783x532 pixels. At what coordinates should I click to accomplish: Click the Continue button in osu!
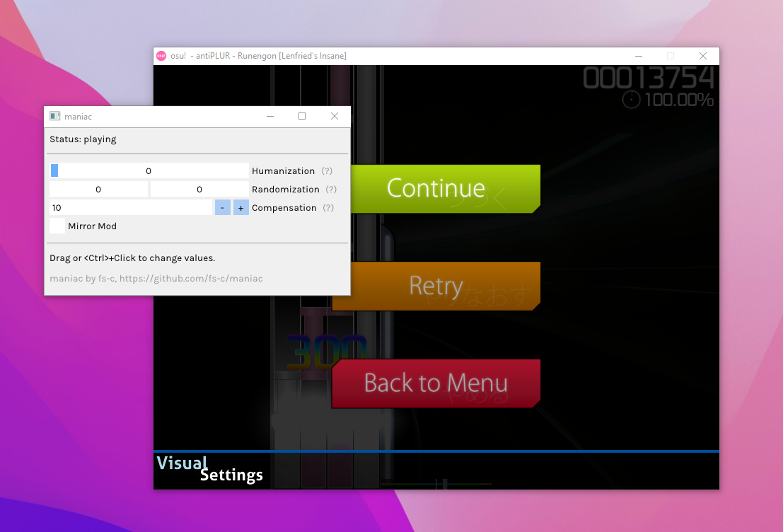coord(446,189)
